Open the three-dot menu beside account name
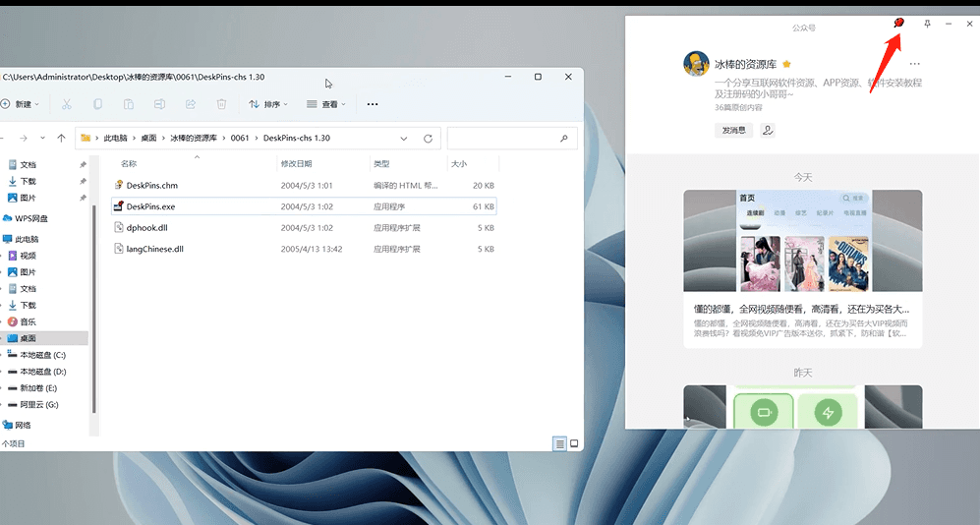 tap(915, 64)
